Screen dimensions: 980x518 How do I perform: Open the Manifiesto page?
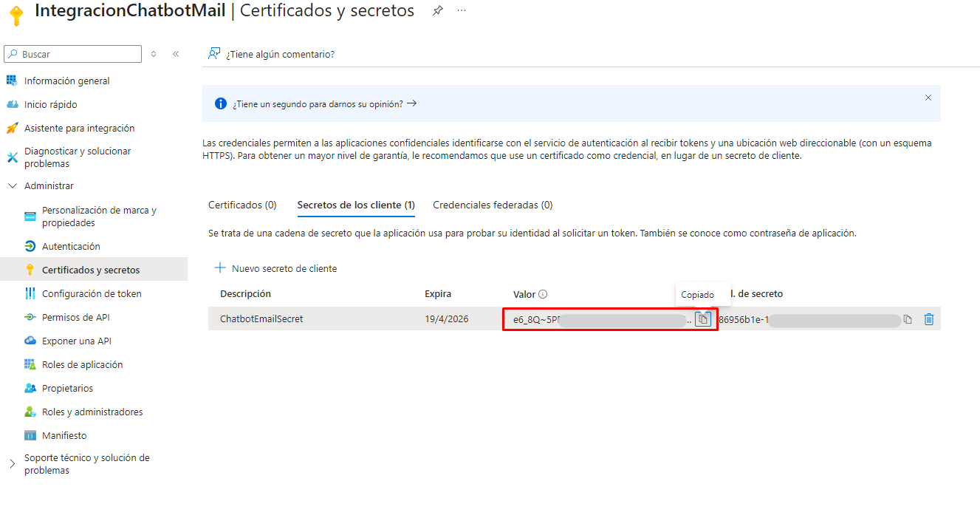click(x=64, y=435)
